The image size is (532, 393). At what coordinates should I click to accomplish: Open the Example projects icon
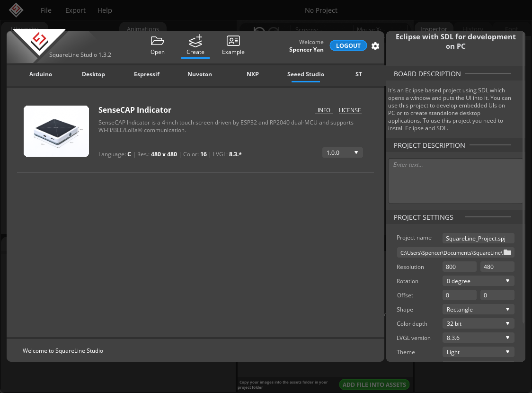[x=233, y=45]
